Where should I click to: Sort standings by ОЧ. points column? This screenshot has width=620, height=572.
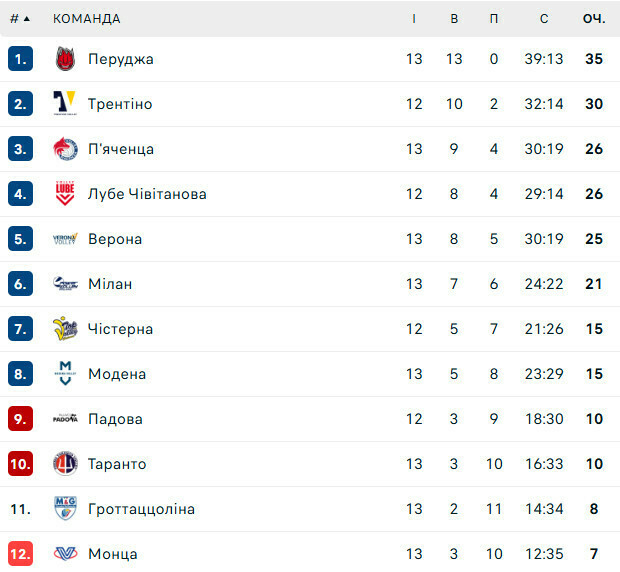[594, 18]
